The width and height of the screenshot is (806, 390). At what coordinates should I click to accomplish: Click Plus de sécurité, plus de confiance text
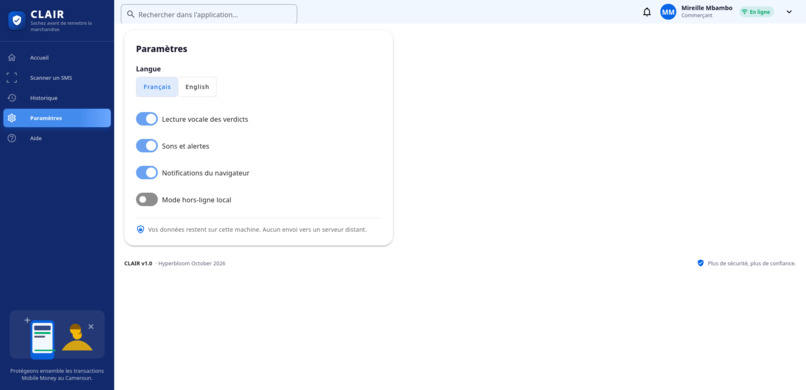click(x=752, y=263)
